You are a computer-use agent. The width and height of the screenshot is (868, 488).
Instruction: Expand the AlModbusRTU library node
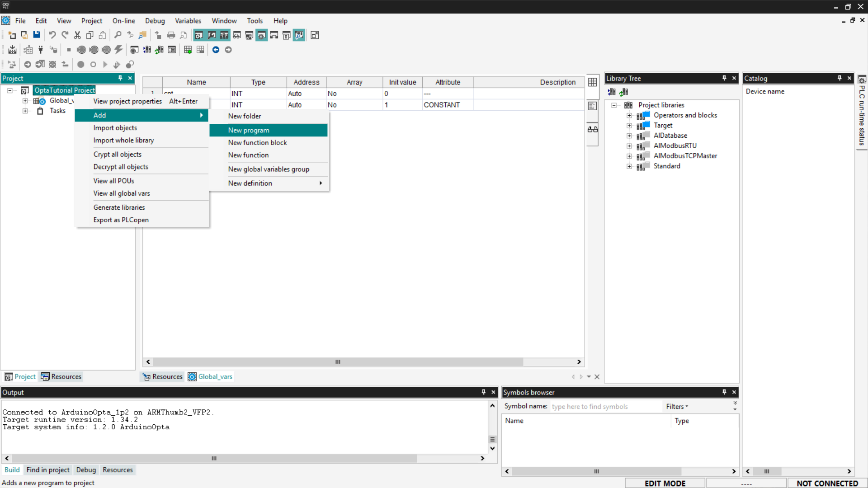tap(629, 146)
